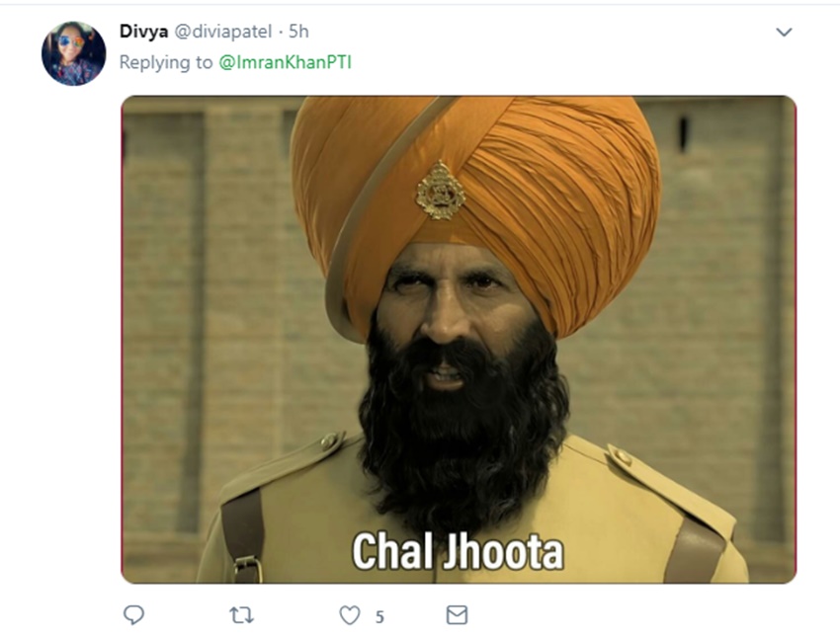
Task: Click the shoulder strap buckle in the photo
Action: click(247, 569)
